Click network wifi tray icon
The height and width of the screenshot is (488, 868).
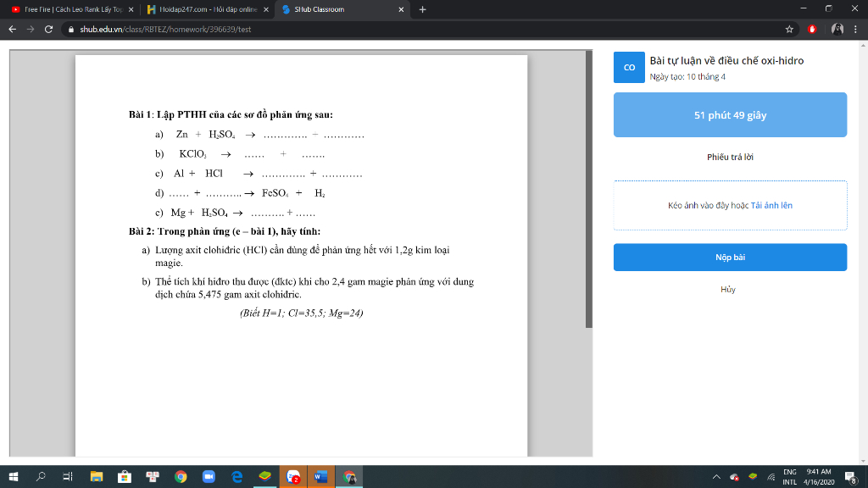pyautogui.click(x=771, y=477)
